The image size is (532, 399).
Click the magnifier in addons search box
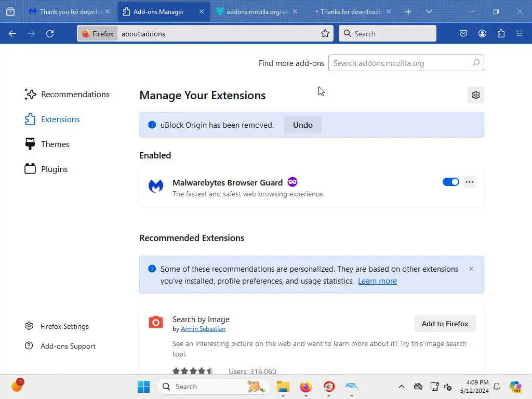[476, 63]
